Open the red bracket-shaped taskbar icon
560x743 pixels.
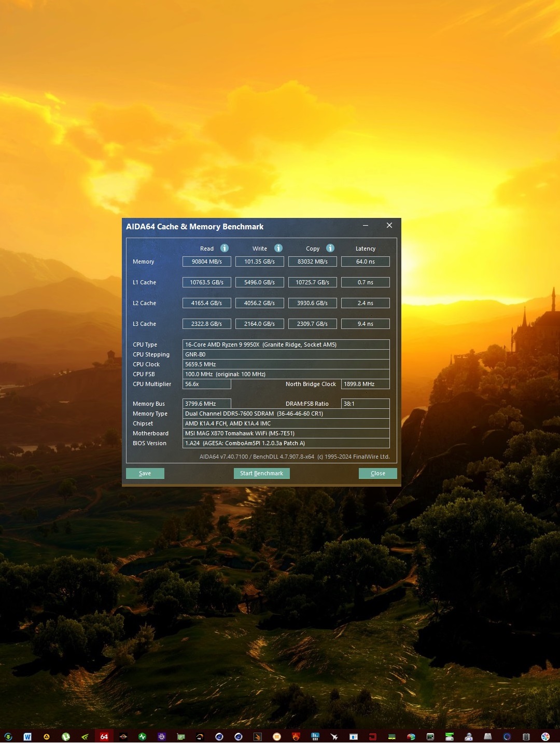(373, 736)
